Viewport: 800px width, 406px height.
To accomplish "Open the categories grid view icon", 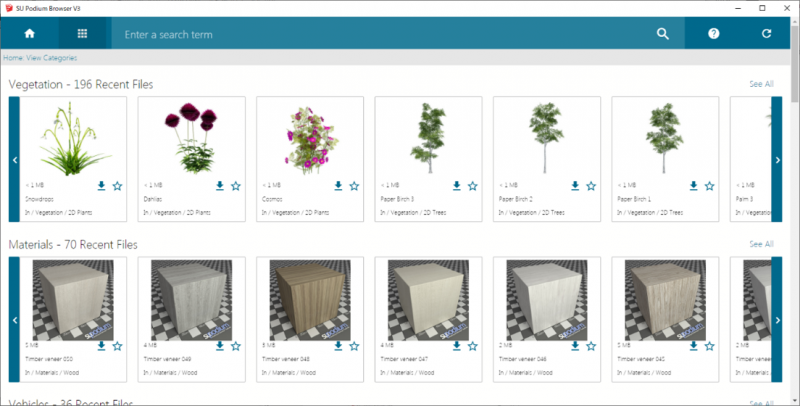I will pyautogui.click(x=82, y=34).
